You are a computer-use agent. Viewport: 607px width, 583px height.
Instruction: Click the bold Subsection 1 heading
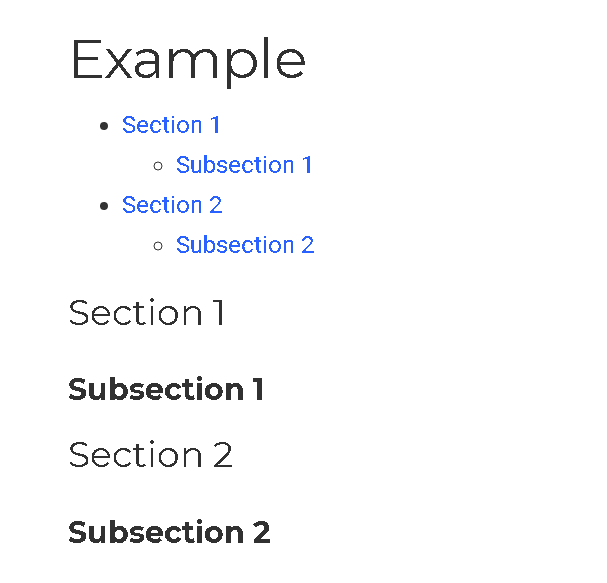point(166,389)
